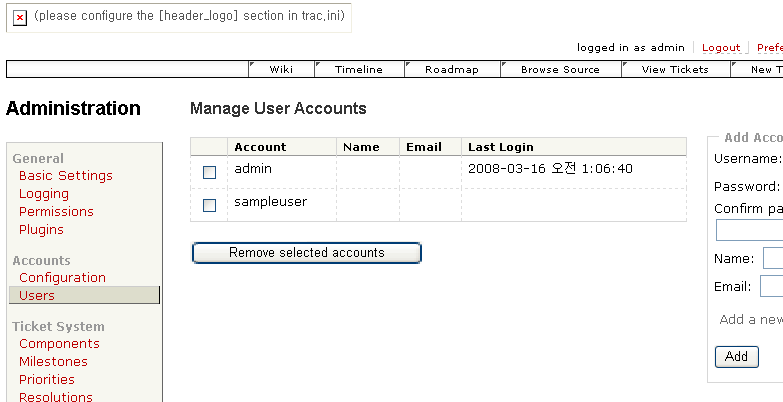This screenshot has height=402, width=783.
Task: Open the View Tickets tab
Action: coord(675,69)
